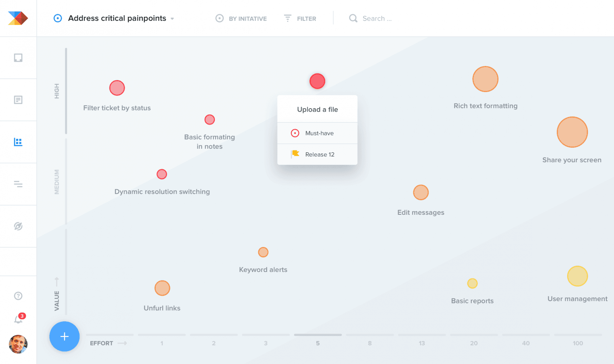Image resolution: width=614 pixels, height=364 pixels.
Task: Open the notes document icon in sidebar
Action: point(18,100)
